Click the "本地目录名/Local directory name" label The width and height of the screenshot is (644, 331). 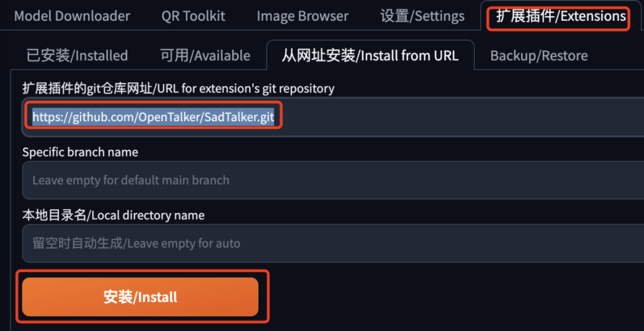[113, 215]
